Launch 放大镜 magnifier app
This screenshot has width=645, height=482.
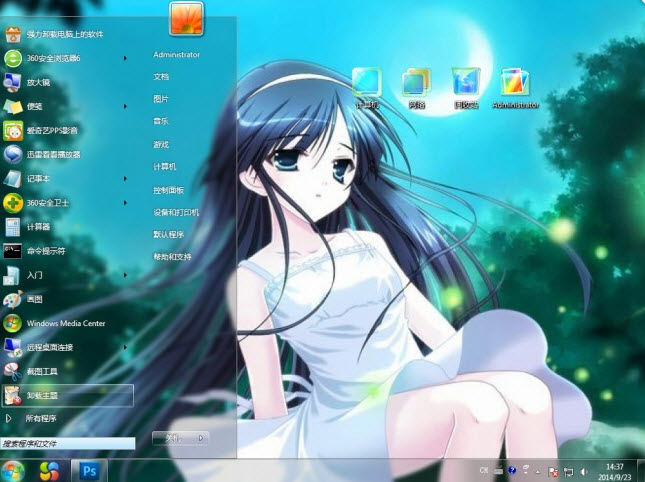click(40, 82)
